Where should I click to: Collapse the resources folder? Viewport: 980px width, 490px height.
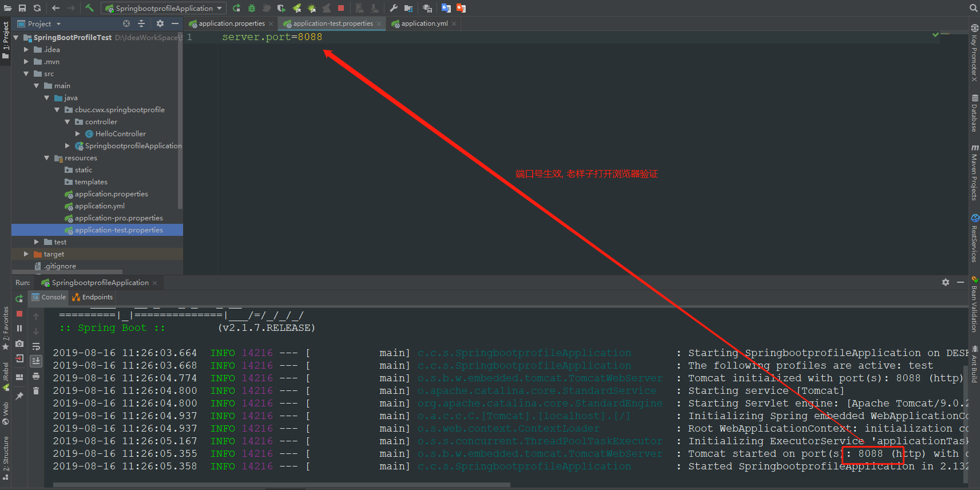pyautogui.click(x=47, y=157)
